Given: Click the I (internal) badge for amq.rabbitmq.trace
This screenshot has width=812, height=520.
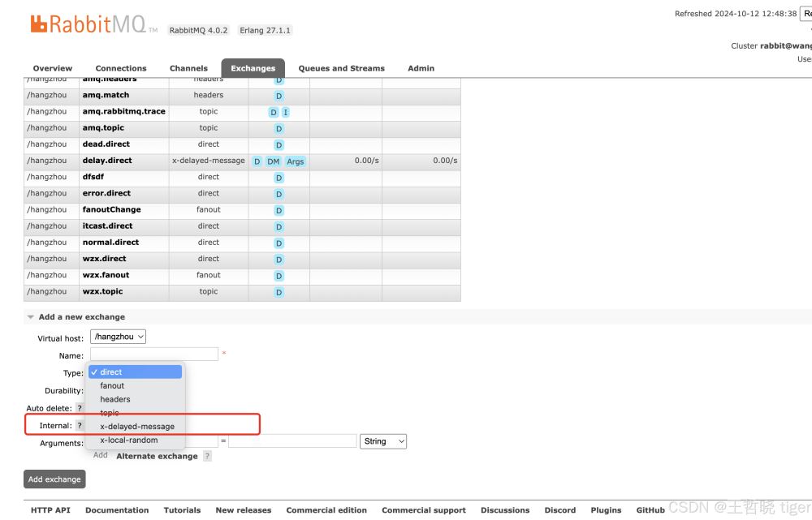Looking at the screenshot, I should coord(285,112).
